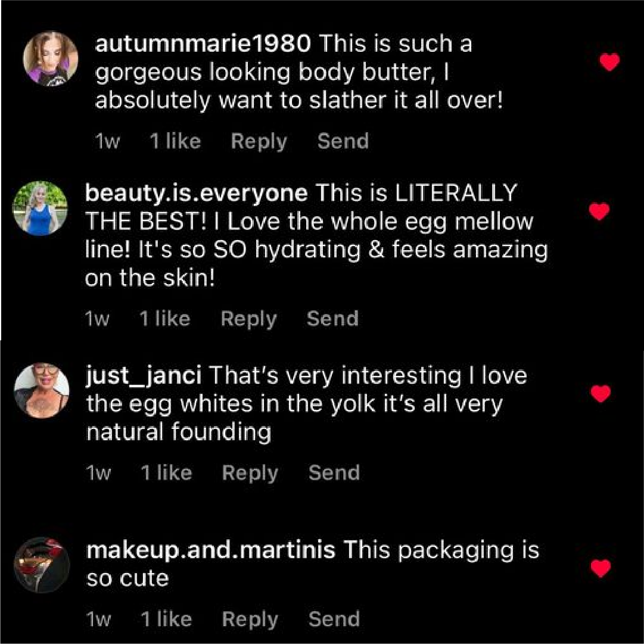Open makeup.and.martinis avatar image
Image resolution: width=644 pixels, height=644 pixels.
click(x=42, y=565)
